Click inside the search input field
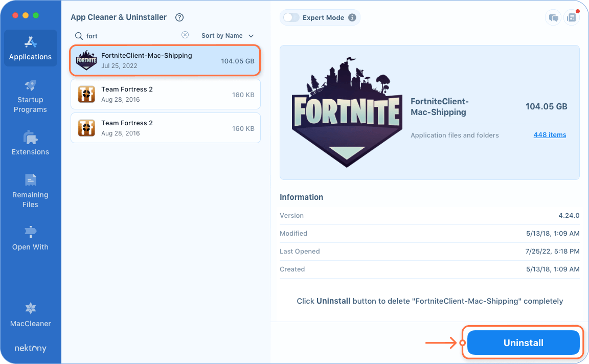The width and height of the screenshot is (589, 364). point(128,35)
